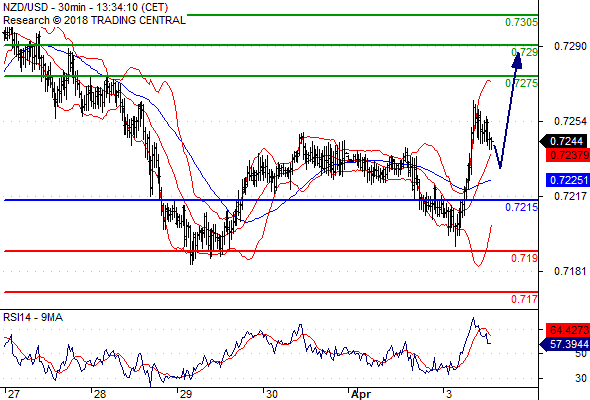Click the red 64.4273 RSI value tag

(x=568, y=330)
